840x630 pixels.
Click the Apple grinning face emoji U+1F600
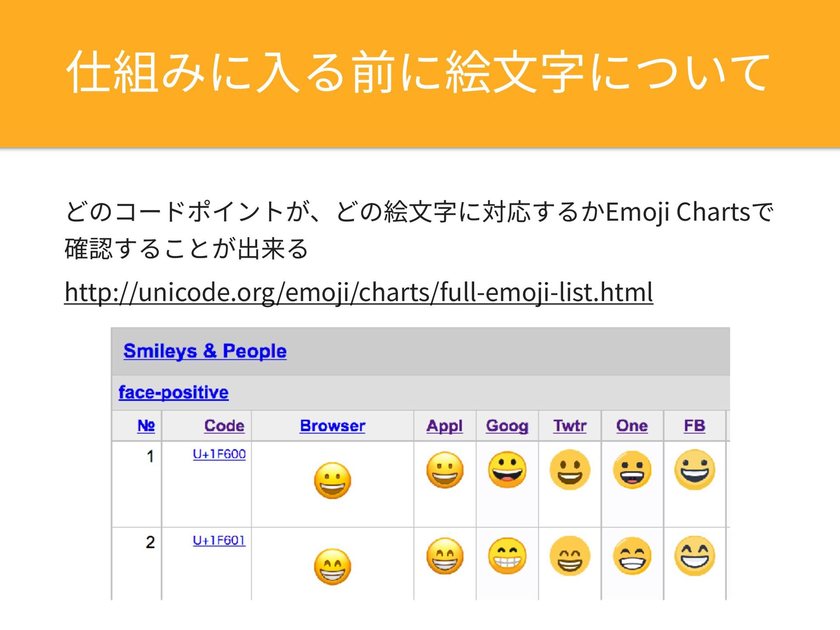click(444, 470)
